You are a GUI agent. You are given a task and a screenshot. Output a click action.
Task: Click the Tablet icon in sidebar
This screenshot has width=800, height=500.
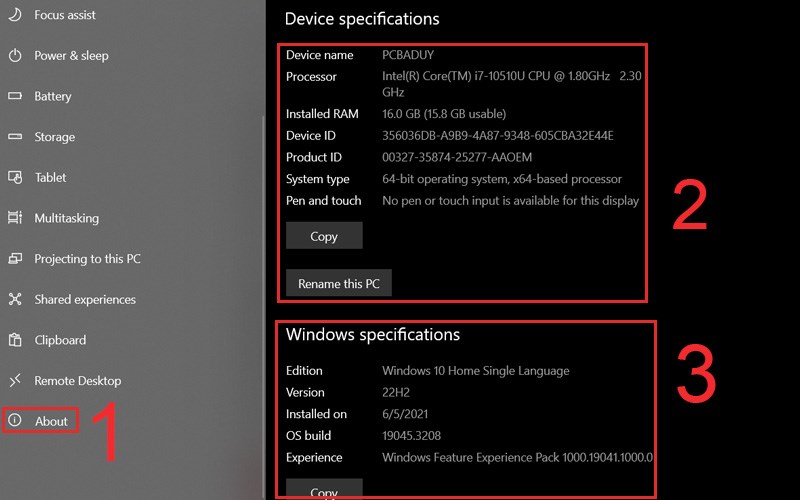(15, 177)
